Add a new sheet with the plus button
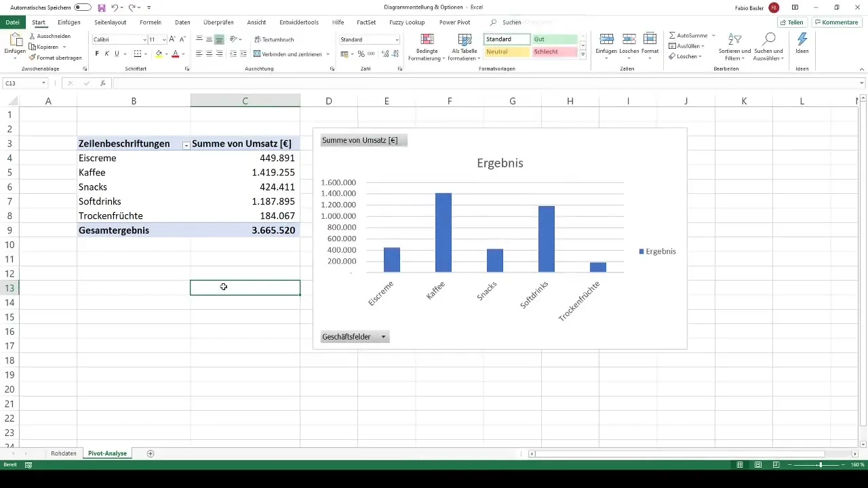This screenshot has width=868, height=488. pos(151,453)
